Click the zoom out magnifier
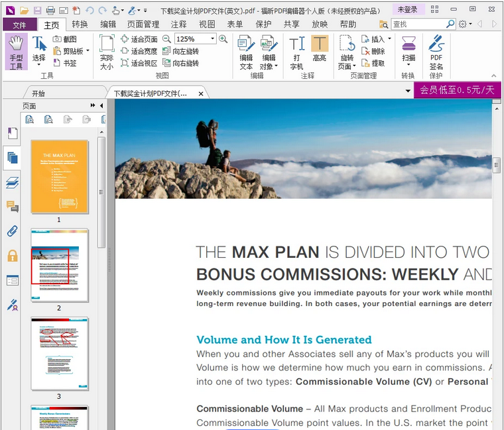 pyautogui.click(x=166, y=39)
